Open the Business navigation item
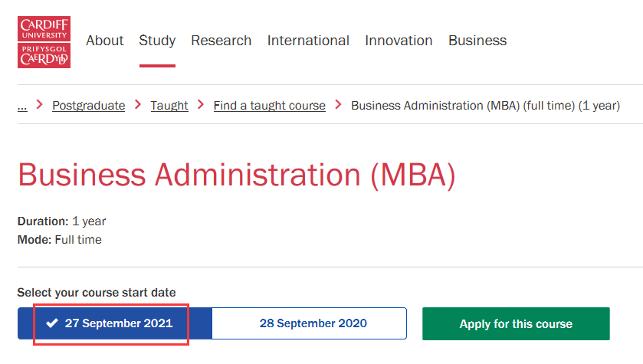This screenshot has height=364, width=643. pos(477,41)
